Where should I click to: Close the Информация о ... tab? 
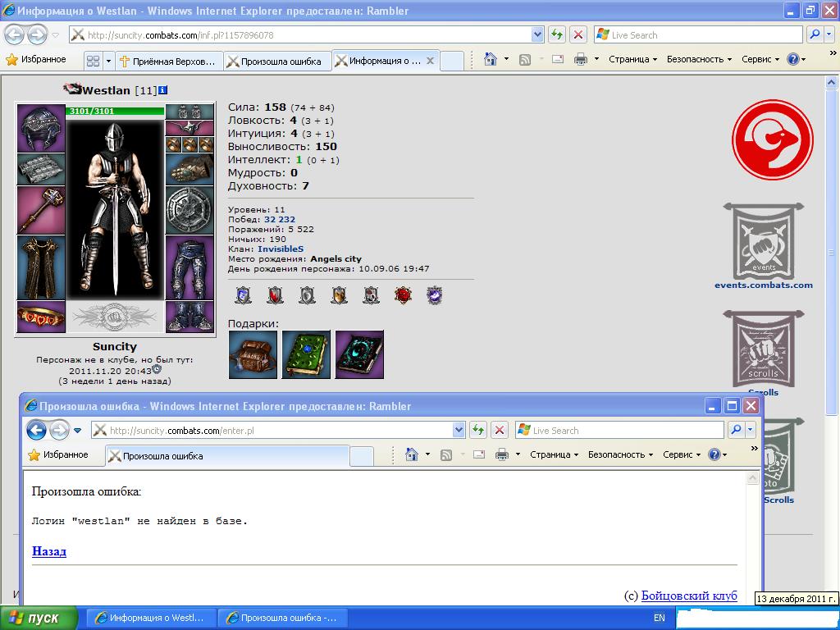(430, 61)
